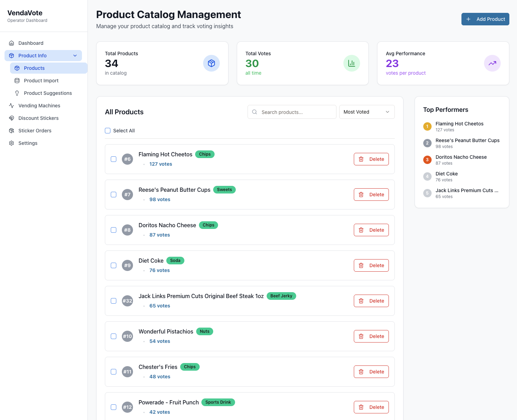
Task: Check the Jack Links Premium Cuts checkbox
Action: 114,301
